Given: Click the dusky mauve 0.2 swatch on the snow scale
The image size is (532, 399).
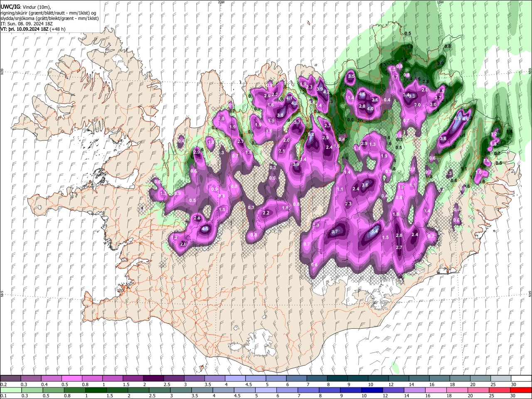Looking at the screenshot, I should 10,379.
